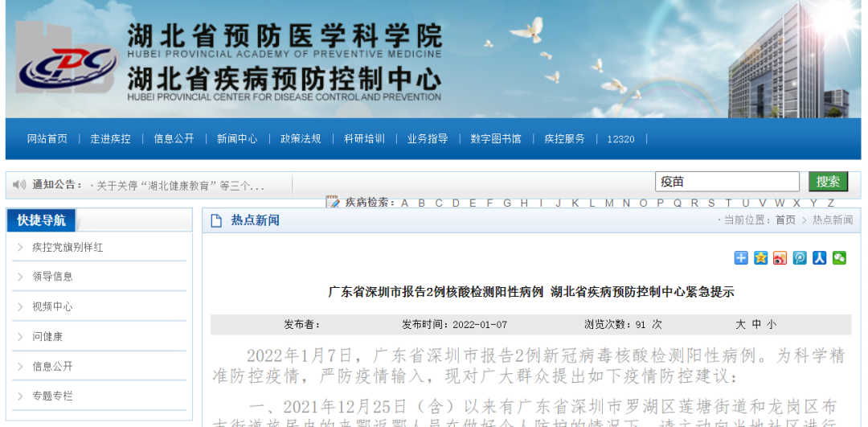Image resolution: width=868 pixels, height=427 pixels.
Task: Set article font size to 小
Action: [x=771, y=325]
